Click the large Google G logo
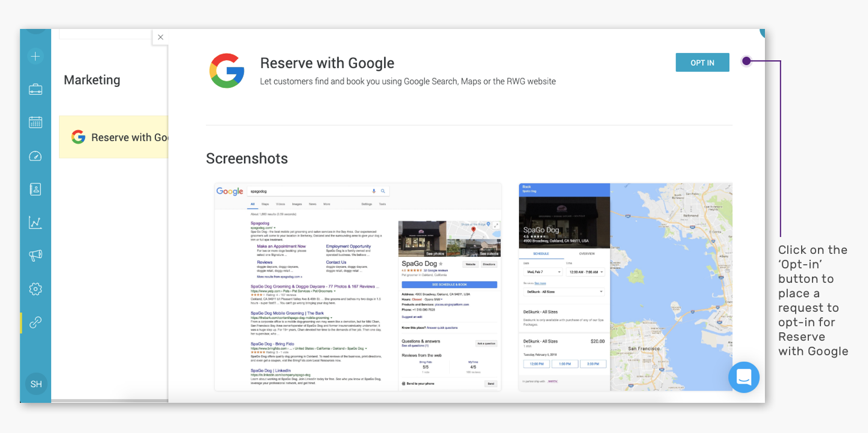 pyautogui.click(x=227, y=71)
